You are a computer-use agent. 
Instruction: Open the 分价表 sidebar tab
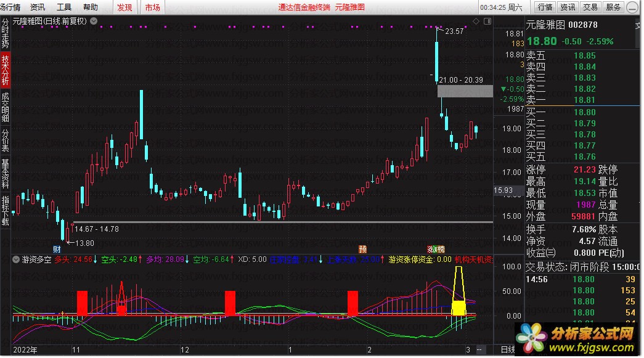(5, 140)
